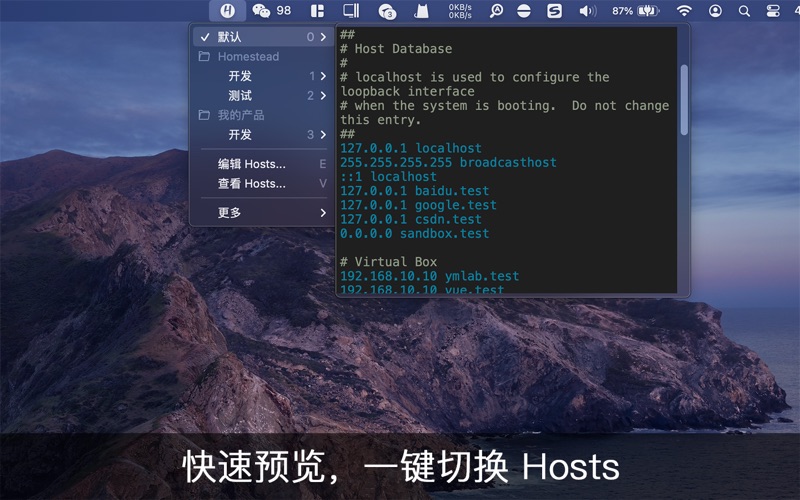Click the battery status icon
Image resolution: width=800 pixels, height=500 pixels.
tap(647, 11)
